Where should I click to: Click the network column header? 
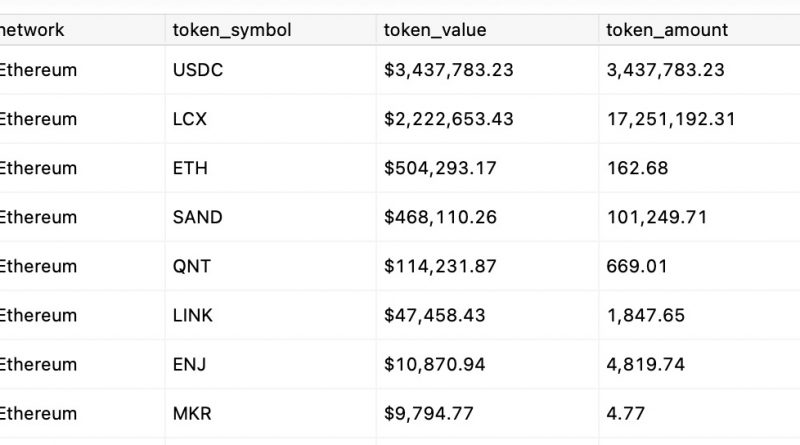[x=32, y=30]
